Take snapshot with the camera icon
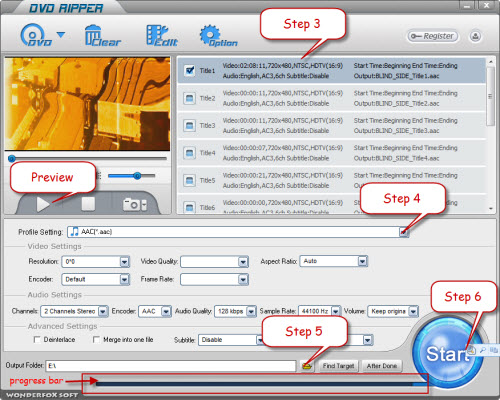Viewport: 500px width, 400px height. [x=135, y=205]
